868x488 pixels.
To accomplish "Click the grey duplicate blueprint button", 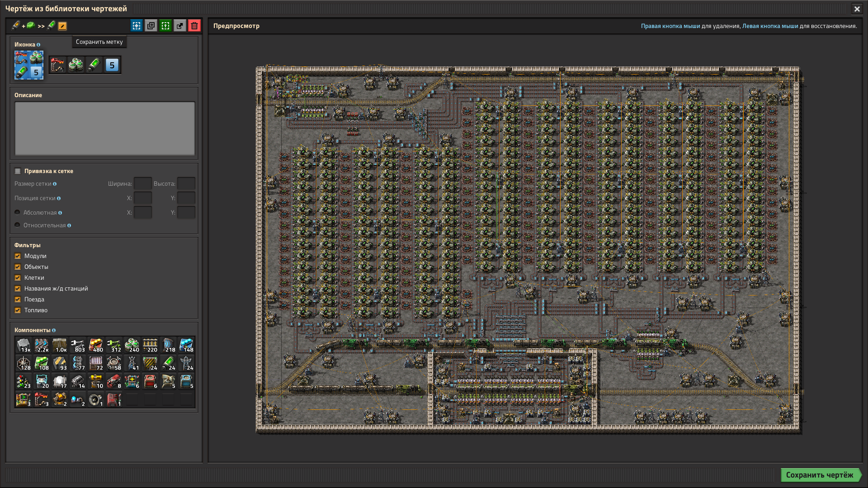I will tap(151, 26).
